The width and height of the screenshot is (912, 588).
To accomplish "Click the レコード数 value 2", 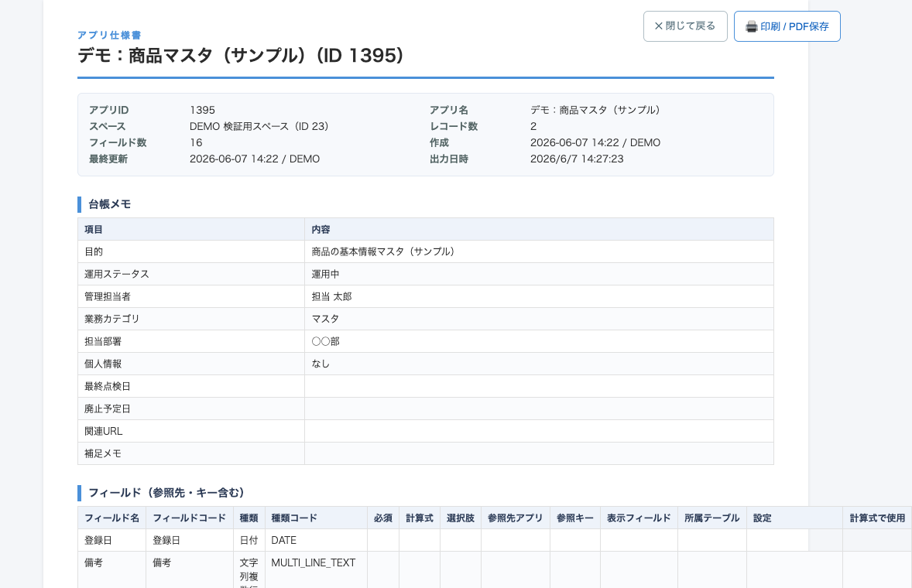I will point(533,126).
